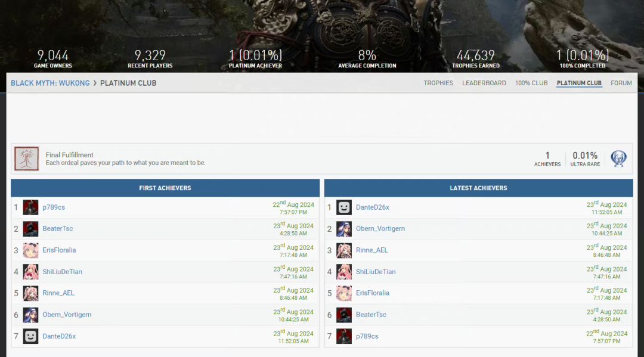The image size is (644, 357).
Task: Open ShiLiuDeTian avatar in First Achievers
Action: pyautogui.click(x=30, y=272)
